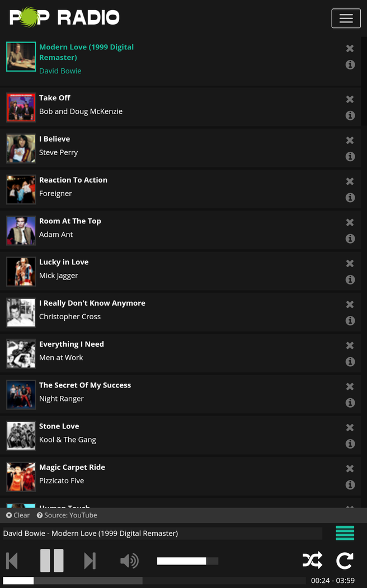Click the Pop Radio logo
The width and height of the screenshot is (367, 588).
coord(64,17)
